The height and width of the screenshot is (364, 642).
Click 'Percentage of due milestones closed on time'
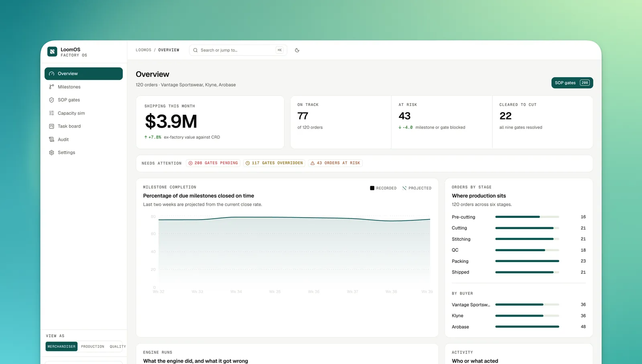[199, 196]
